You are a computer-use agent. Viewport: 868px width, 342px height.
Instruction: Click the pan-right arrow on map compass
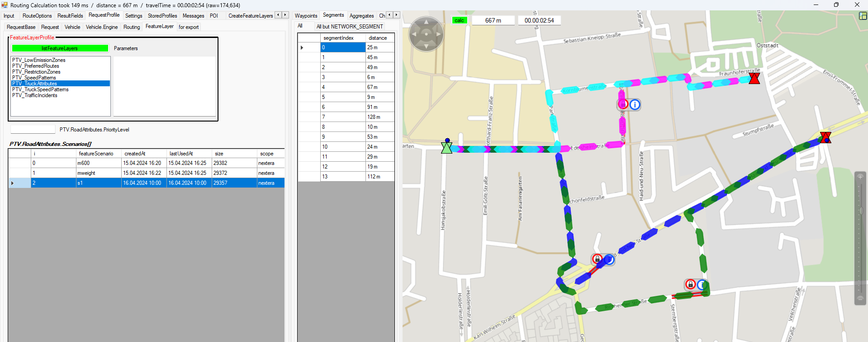[x=438, y=34]
